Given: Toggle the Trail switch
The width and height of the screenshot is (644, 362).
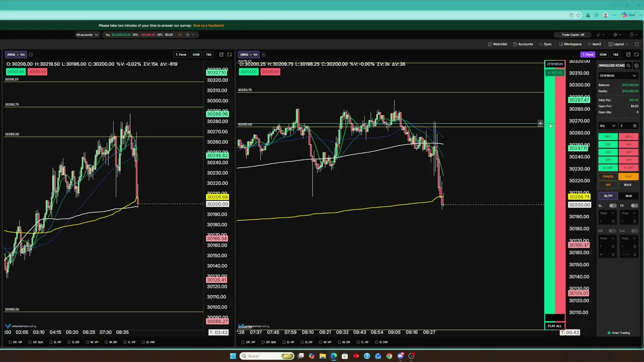Looking at the screenshot, I should pos(634,231).
